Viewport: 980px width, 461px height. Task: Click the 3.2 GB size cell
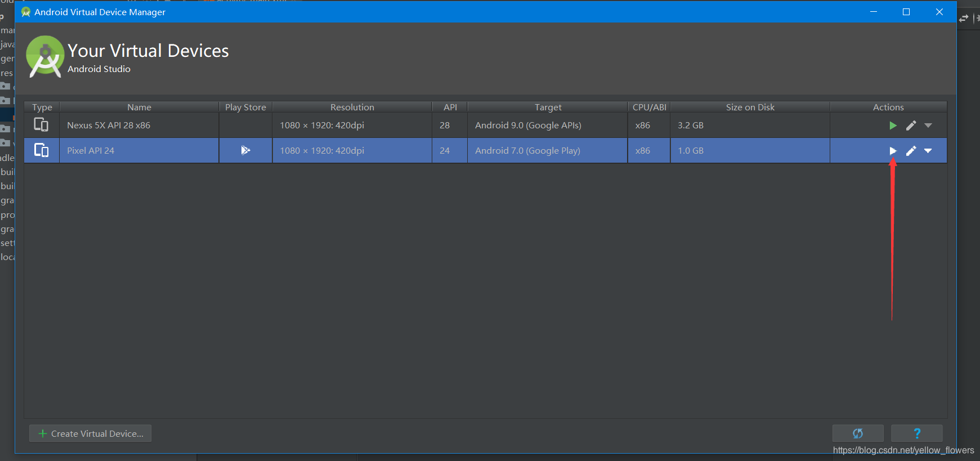[750, 125]
